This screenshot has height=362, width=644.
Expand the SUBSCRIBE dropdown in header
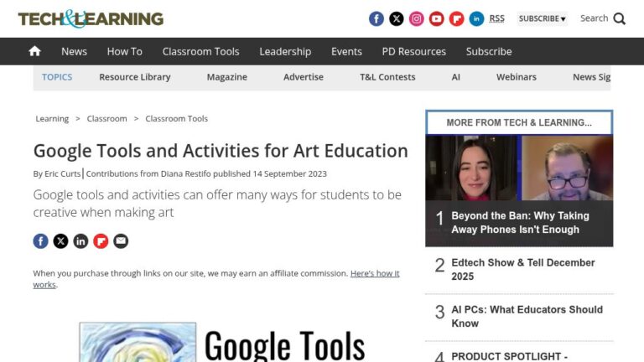(x=543, y=19)
